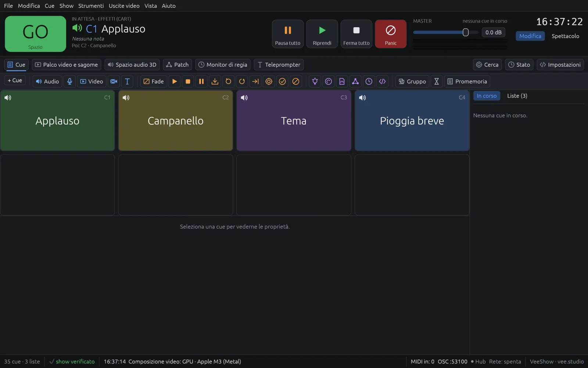Click Ferma tutto
Screen dimensions: 588x368
pyautogui.click(x=356, y=34)
